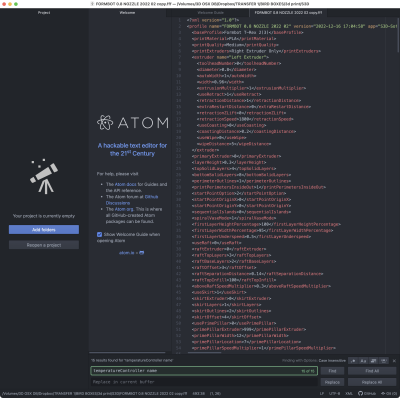The width and height of the screenshot is (400, 398).
Task: Click the retractionSpeed 1800 line
Action: 245,119
